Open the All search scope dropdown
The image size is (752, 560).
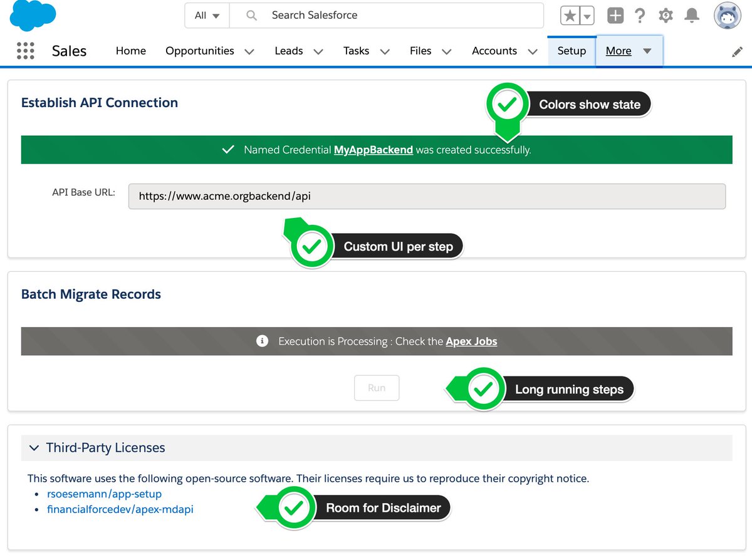[206, 15]
